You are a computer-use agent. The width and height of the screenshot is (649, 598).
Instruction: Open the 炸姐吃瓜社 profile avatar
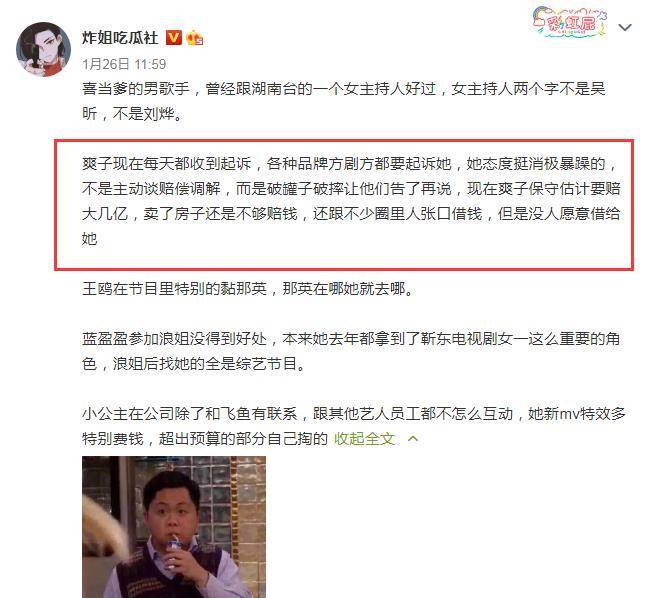[x=43, y=49]
